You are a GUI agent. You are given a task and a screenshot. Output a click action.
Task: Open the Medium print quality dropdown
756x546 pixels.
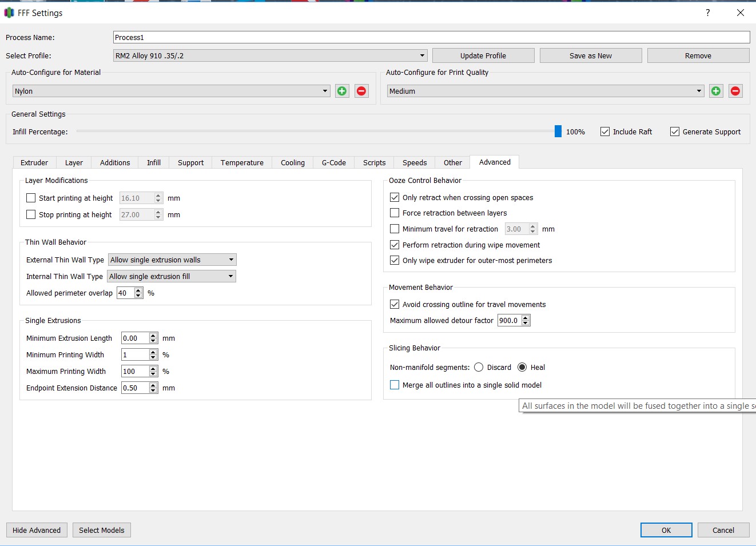(546, 91)
